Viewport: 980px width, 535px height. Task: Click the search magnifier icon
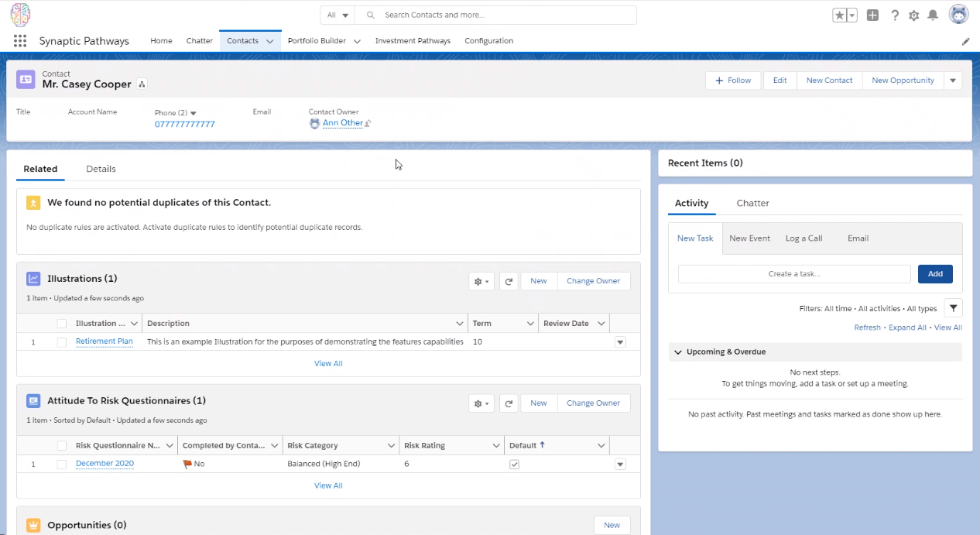click(x=371, y=15)
